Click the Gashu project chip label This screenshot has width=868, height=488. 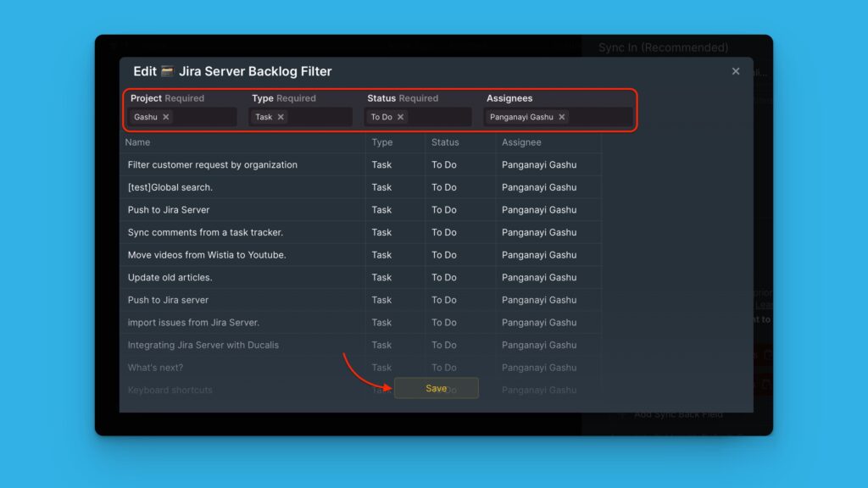click(x=146, y=117)
